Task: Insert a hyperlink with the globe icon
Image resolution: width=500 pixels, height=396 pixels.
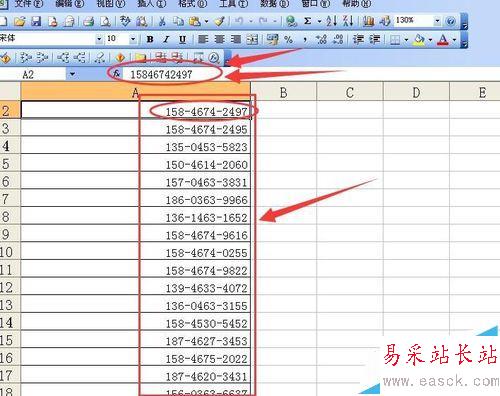Action: pos(291,22)
